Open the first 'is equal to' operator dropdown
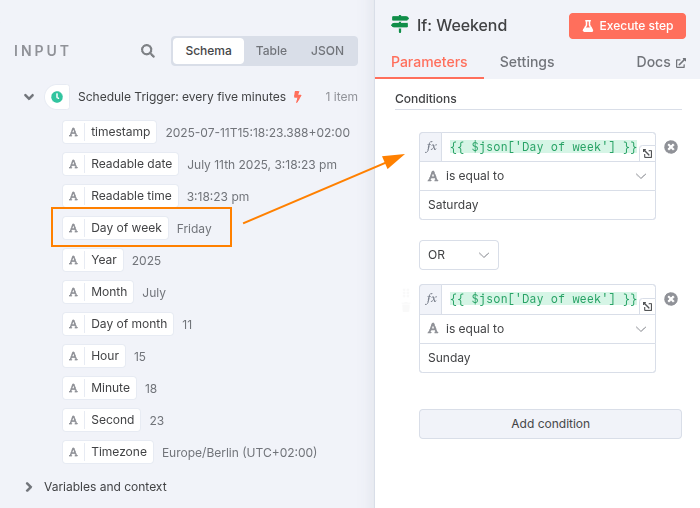 [x=537, y=176]
